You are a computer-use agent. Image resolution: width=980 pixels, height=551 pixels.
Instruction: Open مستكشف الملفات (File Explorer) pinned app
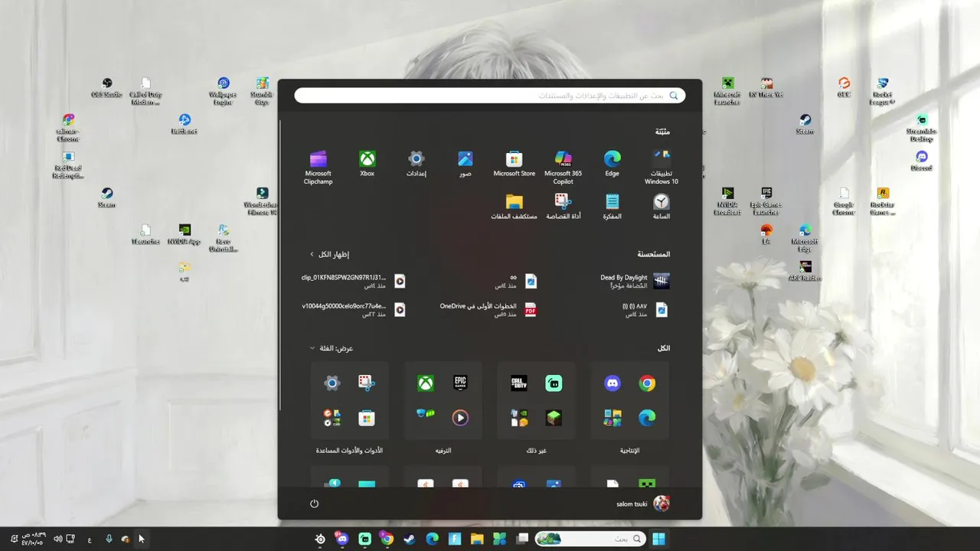coord(514,207)
